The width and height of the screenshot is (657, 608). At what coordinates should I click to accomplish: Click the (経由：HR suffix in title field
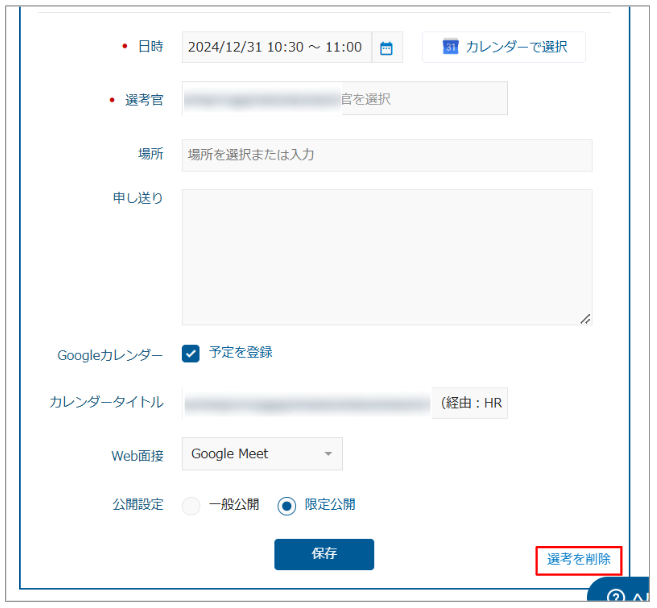(x=470, y=404)
